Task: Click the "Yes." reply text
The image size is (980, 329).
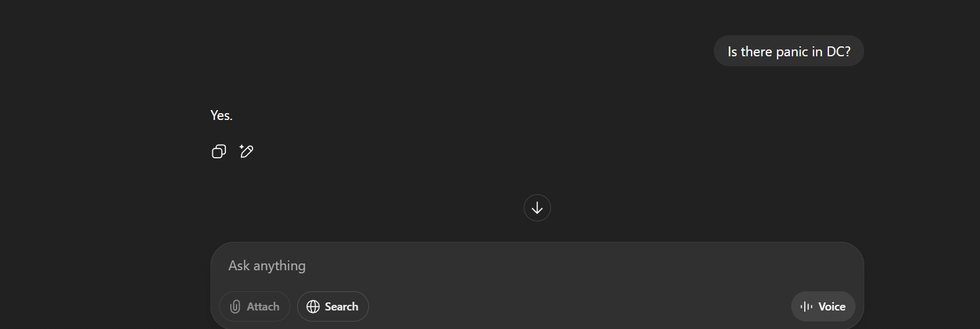Action: click(x=222, y=116)
